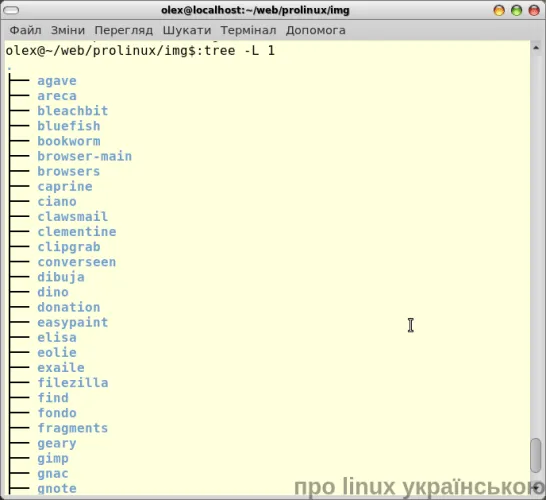Open the Зміни menu
This screenshot has height=500, width=546.
68,30
